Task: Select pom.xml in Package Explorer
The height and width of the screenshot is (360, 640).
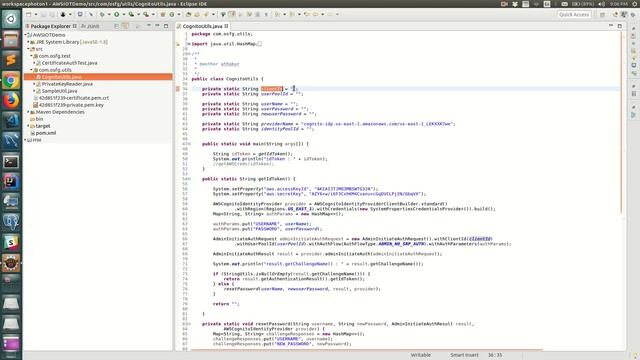Action: pos(45,133)
